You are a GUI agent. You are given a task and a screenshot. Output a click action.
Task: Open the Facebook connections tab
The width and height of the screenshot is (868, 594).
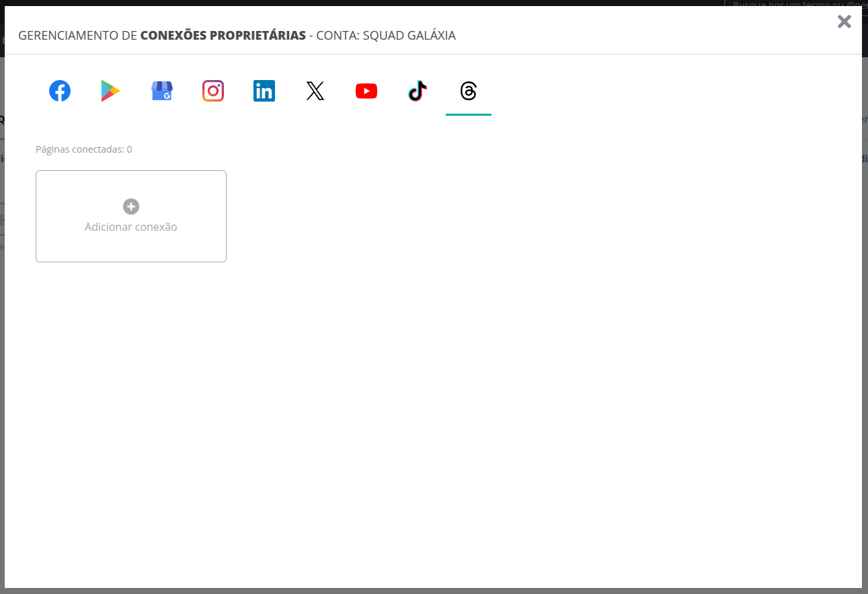60,91
